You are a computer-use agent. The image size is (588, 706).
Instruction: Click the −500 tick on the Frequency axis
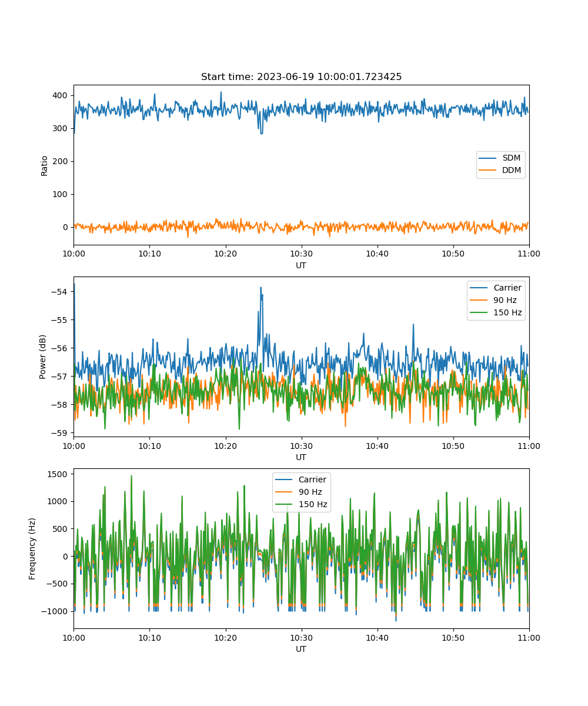coord(57,584)
